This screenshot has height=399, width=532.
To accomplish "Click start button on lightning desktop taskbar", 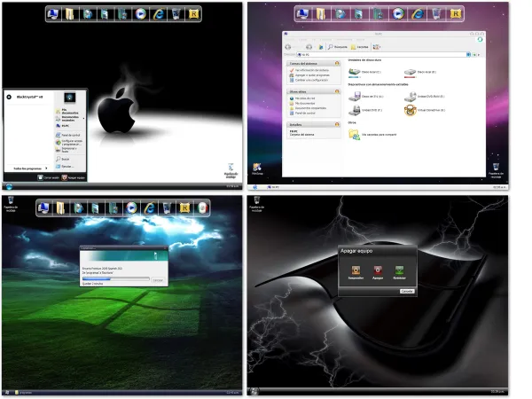I will click(x=254, y=392).
